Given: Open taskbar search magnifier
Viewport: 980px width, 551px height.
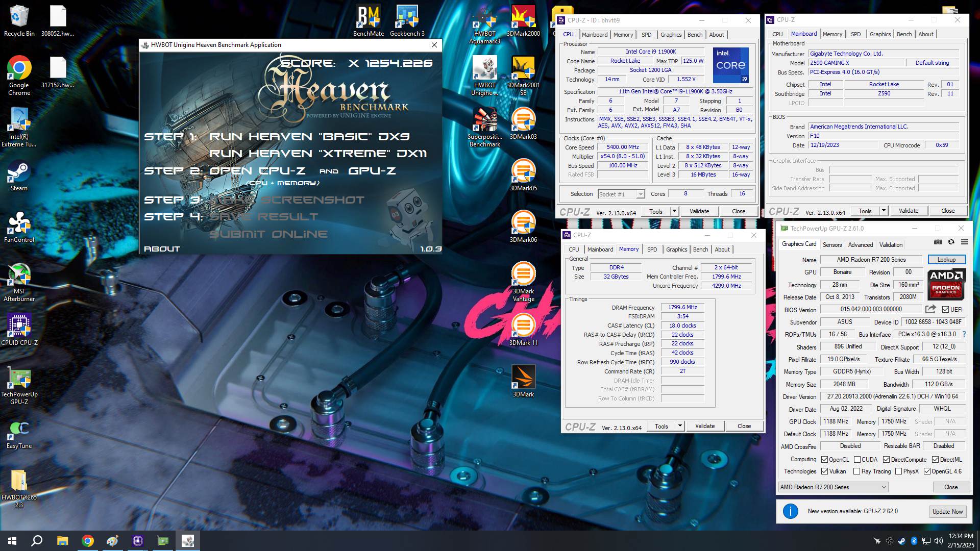Looking at the screenshot, I should 37,541.
